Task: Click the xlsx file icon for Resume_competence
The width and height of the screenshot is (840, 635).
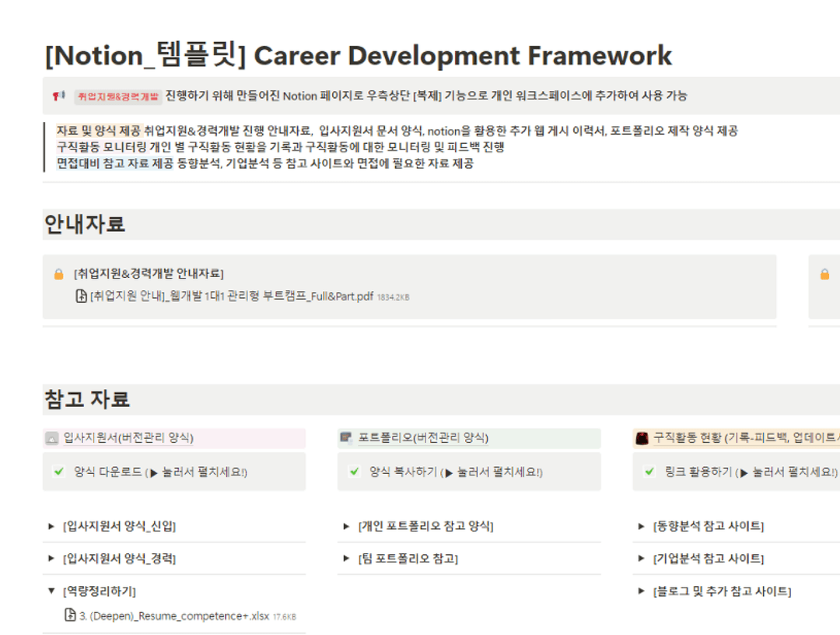Action: click(70, 616)
